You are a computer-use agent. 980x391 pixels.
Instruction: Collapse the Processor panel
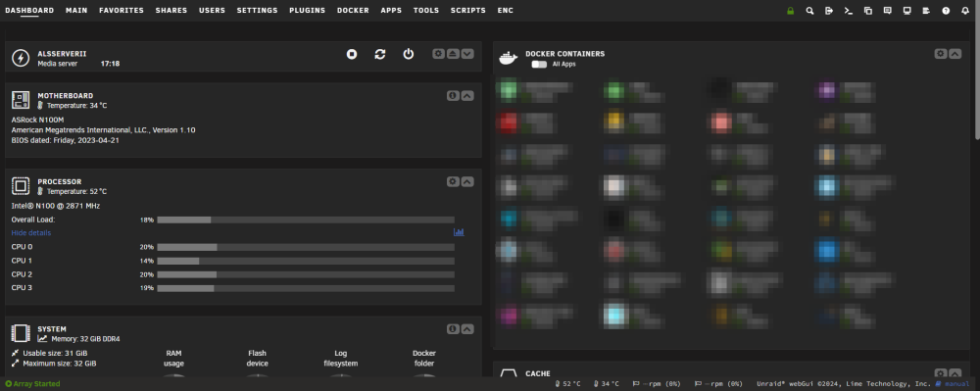[x=467, y=181]
